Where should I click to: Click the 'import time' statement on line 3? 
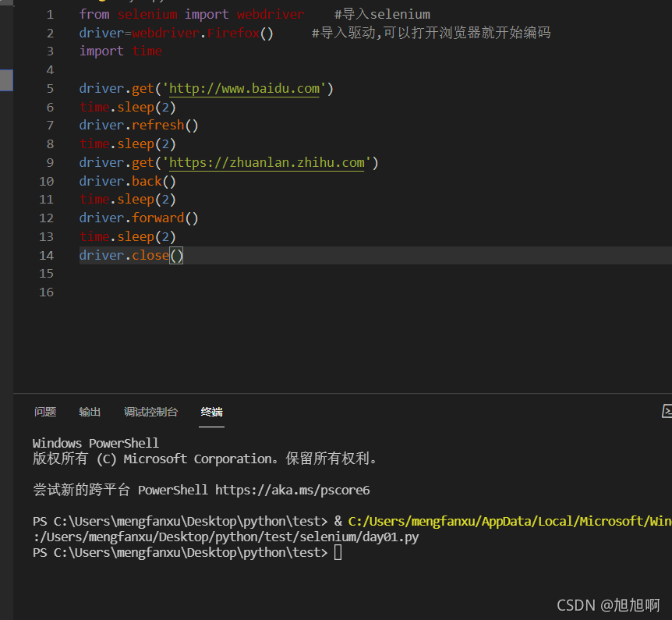click(x=120, y=51)
